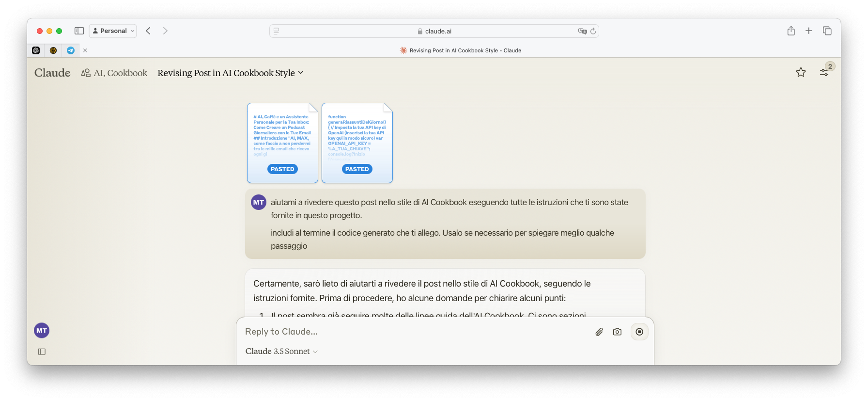Click Claude reply text 'Certamente, sarò lieto'

tap(422, 291)
